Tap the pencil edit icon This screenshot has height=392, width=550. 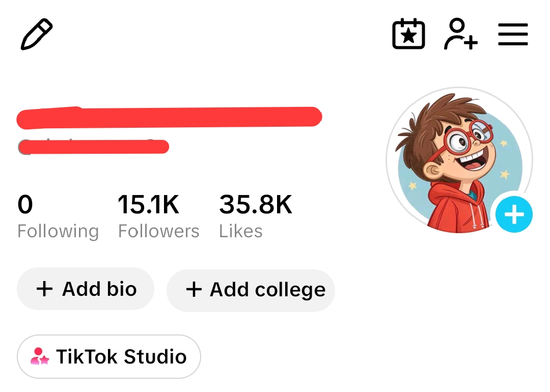coord(37,34)
